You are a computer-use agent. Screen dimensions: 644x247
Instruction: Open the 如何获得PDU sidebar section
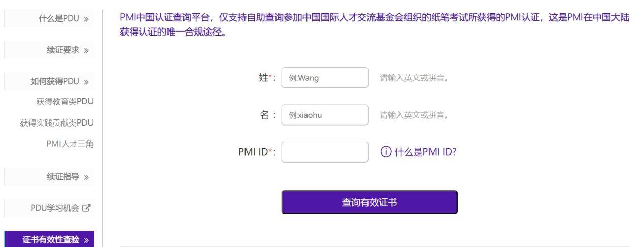(49, 81)
